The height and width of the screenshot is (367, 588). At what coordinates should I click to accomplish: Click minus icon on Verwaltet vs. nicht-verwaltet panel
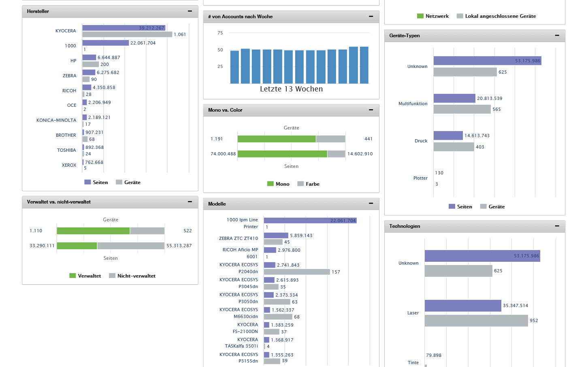[x=190, y=202]
